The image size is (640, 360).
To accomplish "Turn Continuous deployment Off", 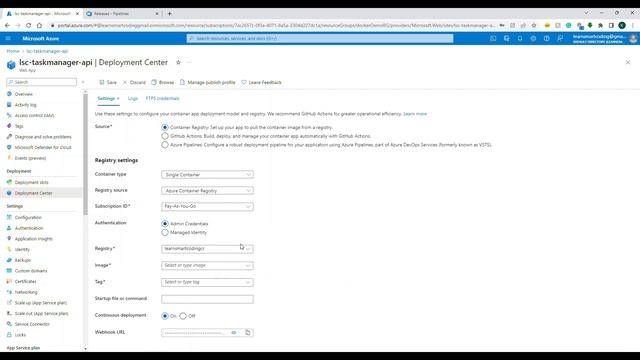I will (183, 316).
